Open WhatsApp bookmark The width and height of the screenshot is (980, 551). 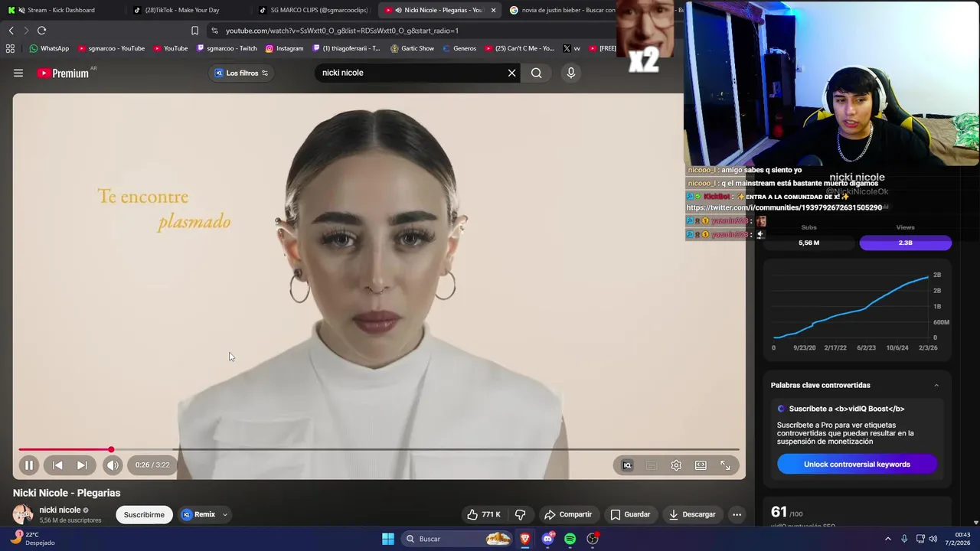(49, 48)
